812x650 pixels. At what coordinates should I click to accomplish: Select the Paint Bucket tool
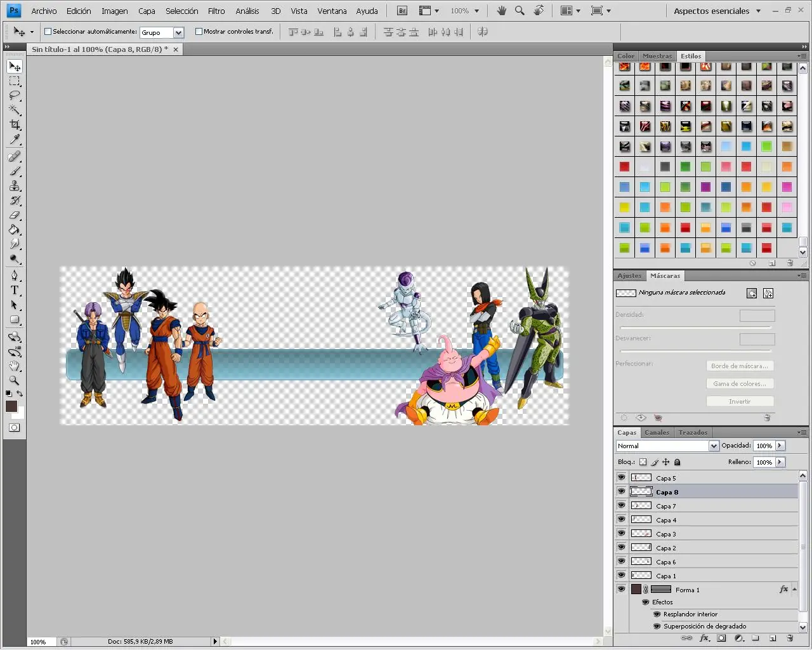[15, 230]
